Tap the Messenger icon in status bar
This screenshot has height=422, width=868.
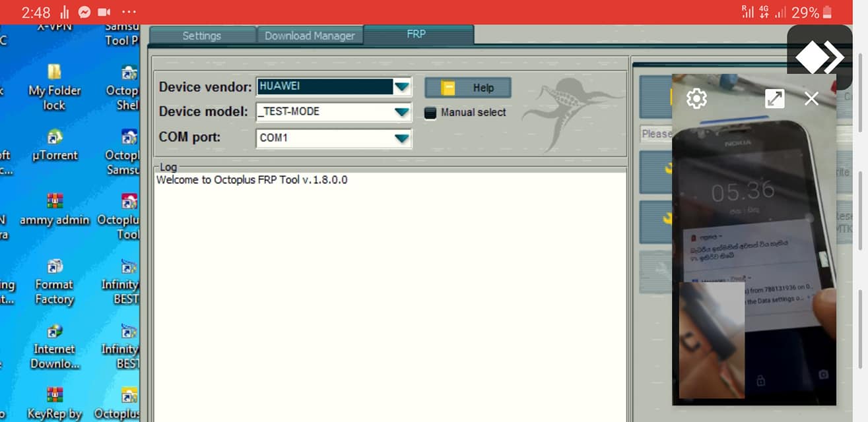coord(84,13)
